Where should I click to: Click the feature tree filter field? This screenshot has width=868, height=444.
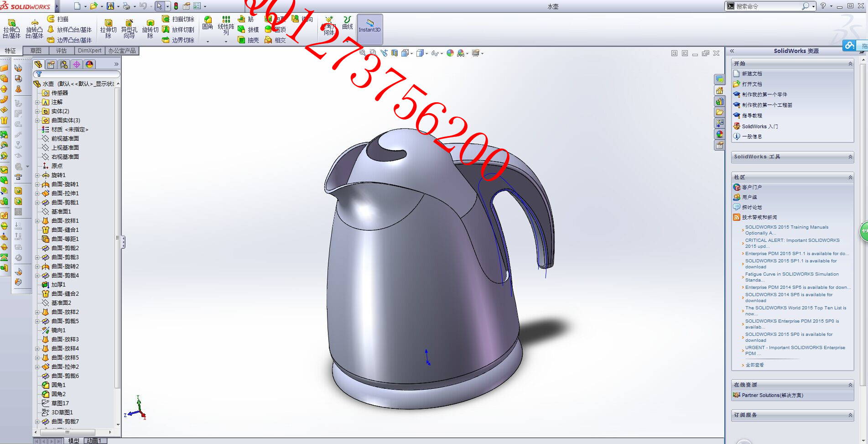tap(77, 74)
